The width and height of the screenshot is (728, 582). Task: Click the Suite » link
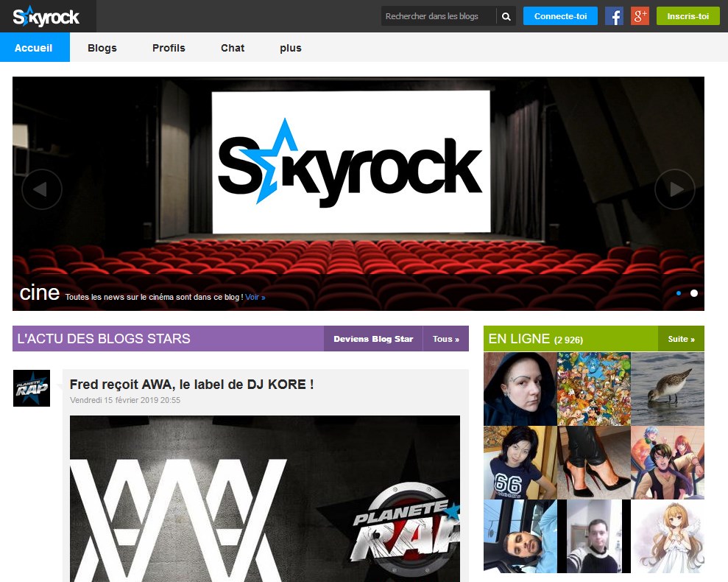681,339
